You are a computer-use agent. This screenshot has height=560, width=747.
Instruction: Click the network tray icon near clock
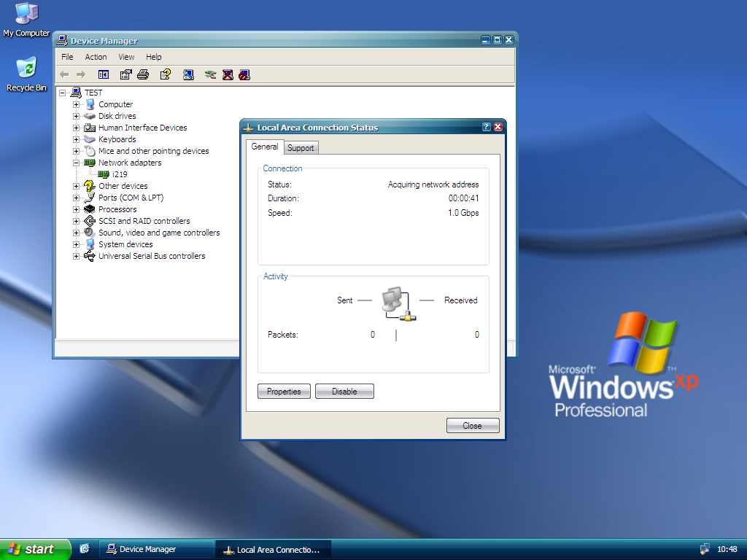705,550
